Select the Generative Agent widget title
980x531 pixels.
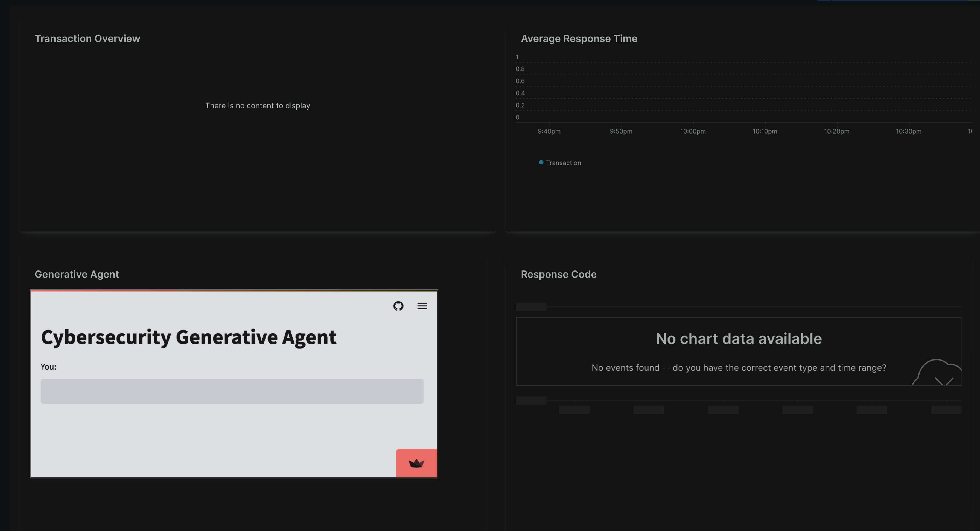77,274
